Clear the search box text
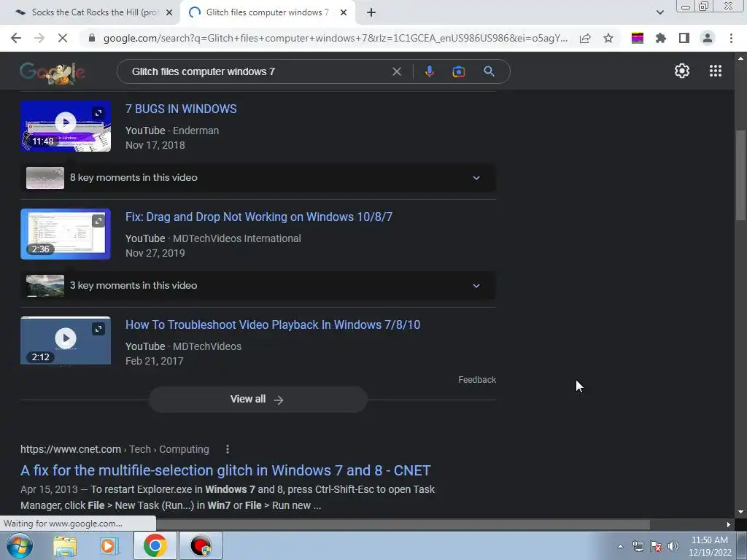 click(x=396, y=71)
